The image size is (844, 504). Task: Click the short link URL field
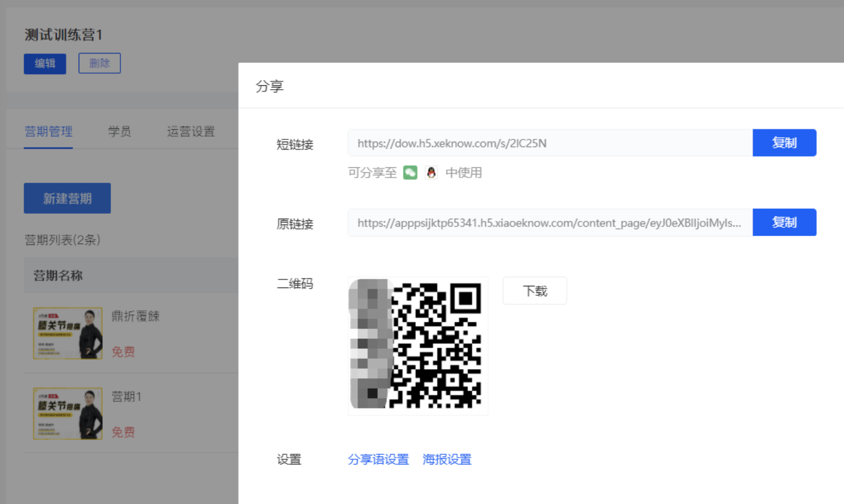coord(550,143)
